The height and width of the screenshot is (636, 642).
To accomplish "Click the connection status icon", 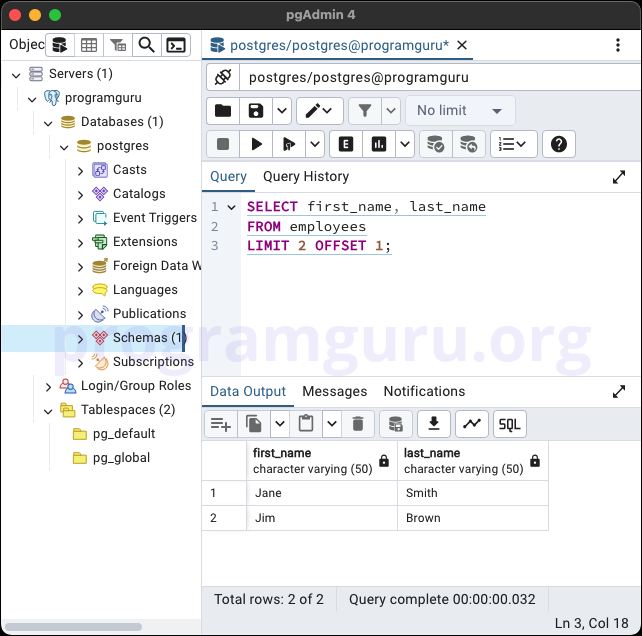I will click(x=223, y=77).
